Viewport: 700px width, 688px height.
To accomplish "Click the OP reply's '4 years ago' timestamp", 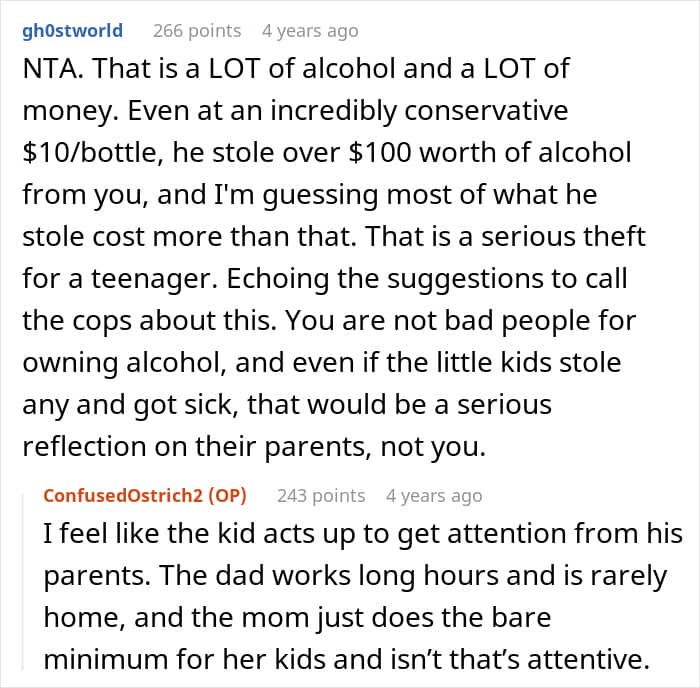I will (433, 495).
